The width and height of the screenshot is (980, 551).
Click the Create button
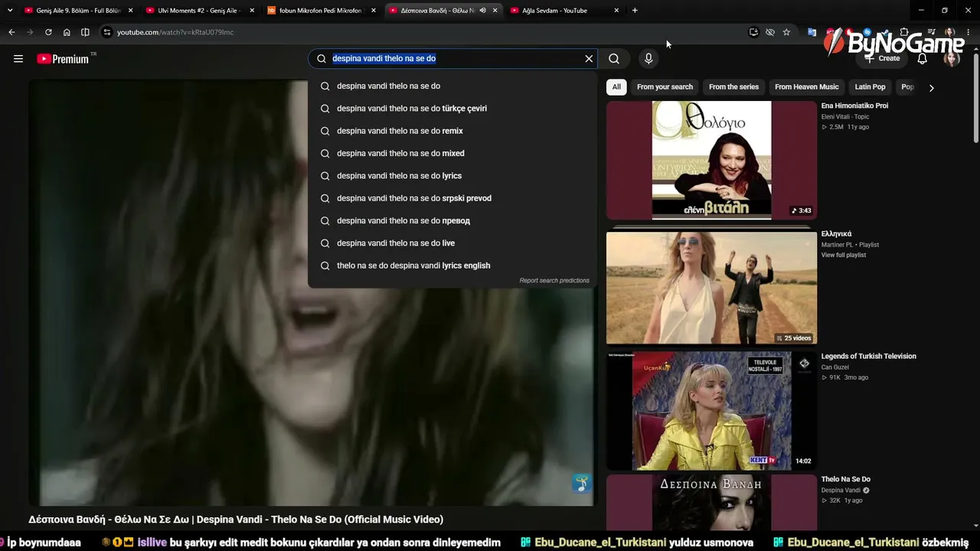click(x=882, y=59)
